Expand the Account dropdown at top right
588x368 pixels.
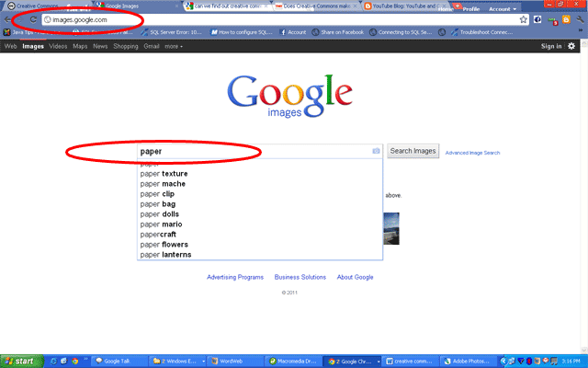point(503,8)
